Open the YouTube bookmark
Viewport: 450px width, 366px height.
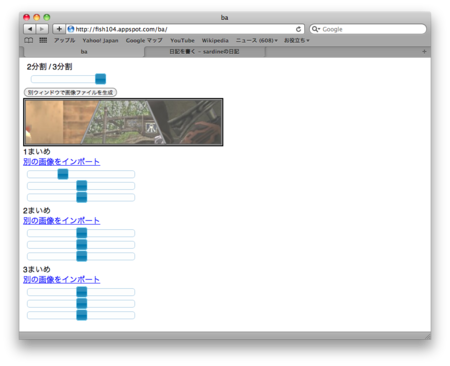tap(182, 40)
